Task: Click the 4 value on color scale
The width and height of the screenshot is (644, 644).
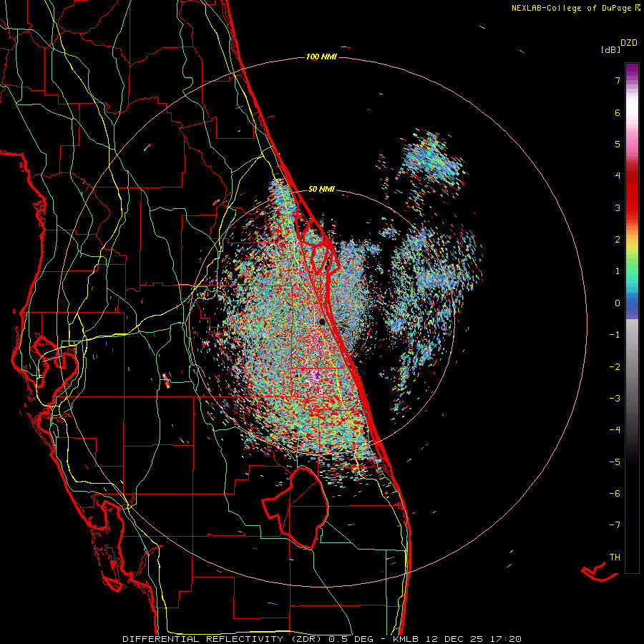Action: [x=618, y=176]
